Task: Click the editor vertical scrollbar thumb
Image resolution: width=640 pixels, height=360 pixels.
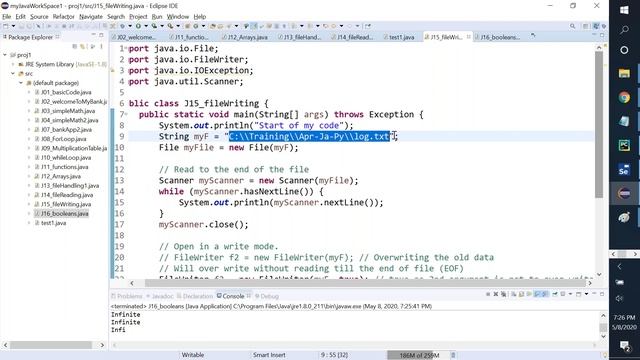Action: [599, 124]
